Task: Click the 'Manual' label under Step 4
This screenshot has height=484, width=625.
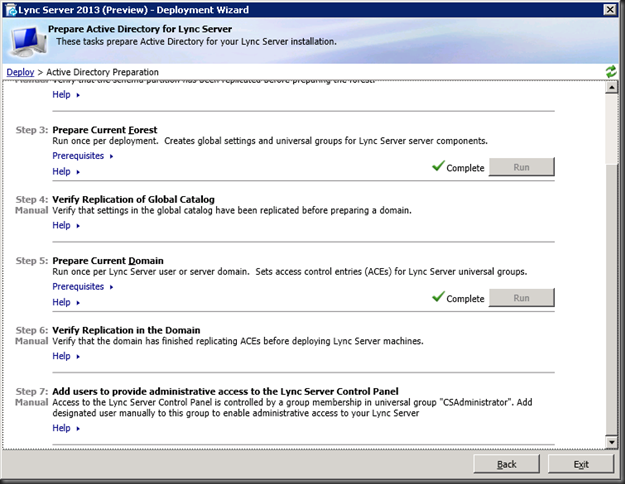Action: tap(31, 210)
